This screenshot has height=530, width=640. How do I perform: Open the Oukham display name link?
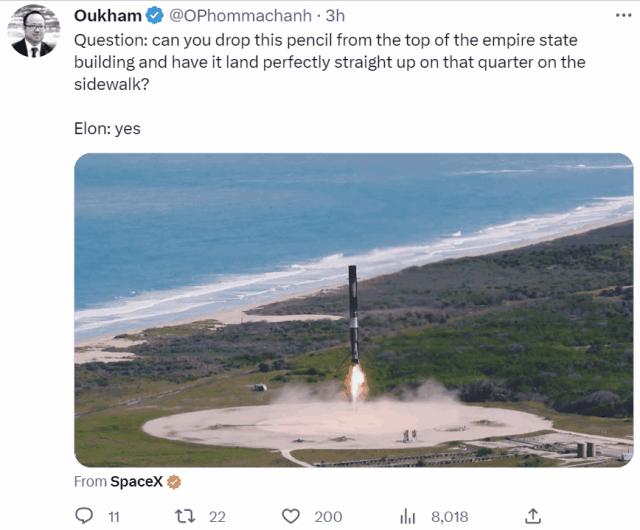tap(108, 16)
